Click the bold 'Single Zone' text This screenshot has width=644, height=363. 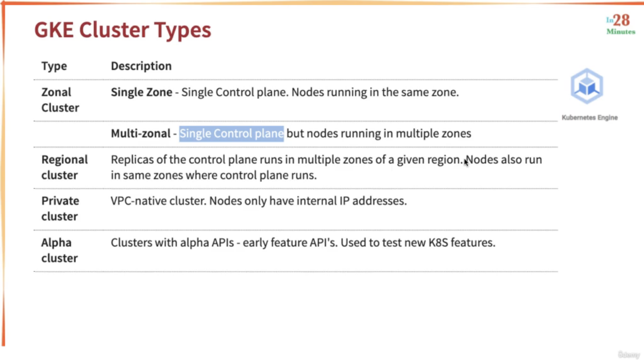(x=141, y=92)
